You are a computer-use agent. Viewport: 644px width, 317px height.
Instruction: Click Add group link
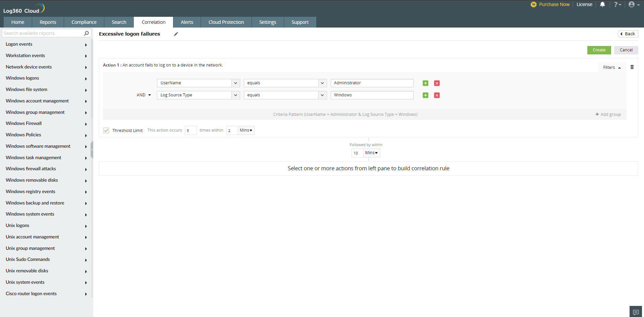pos(608,115)
